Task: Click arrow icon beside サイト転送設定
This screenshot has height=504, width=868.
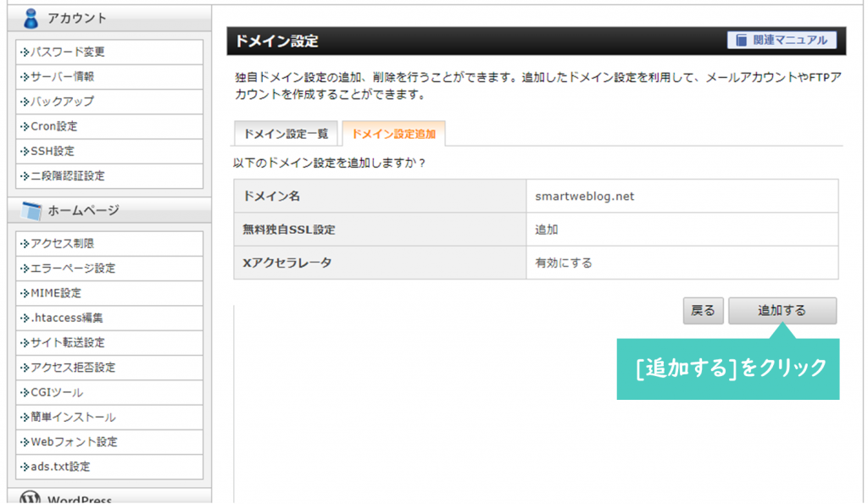Action: pos(25,343)
